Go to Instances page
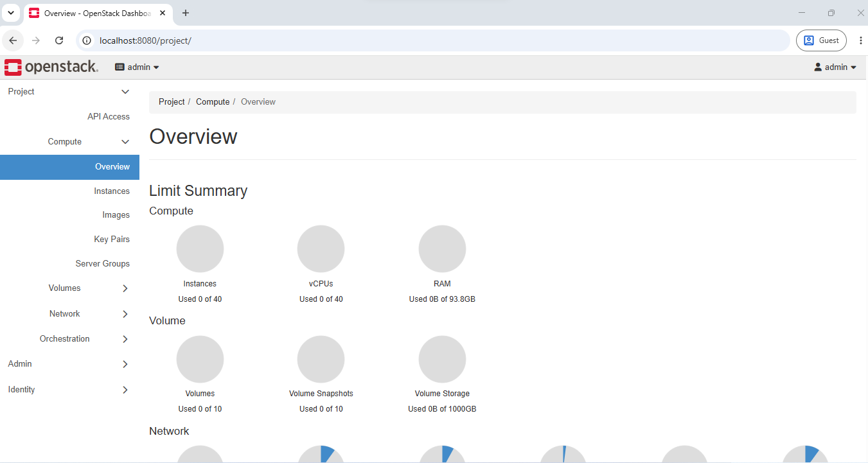Screen dimensions: 868x463 (112, 191)
